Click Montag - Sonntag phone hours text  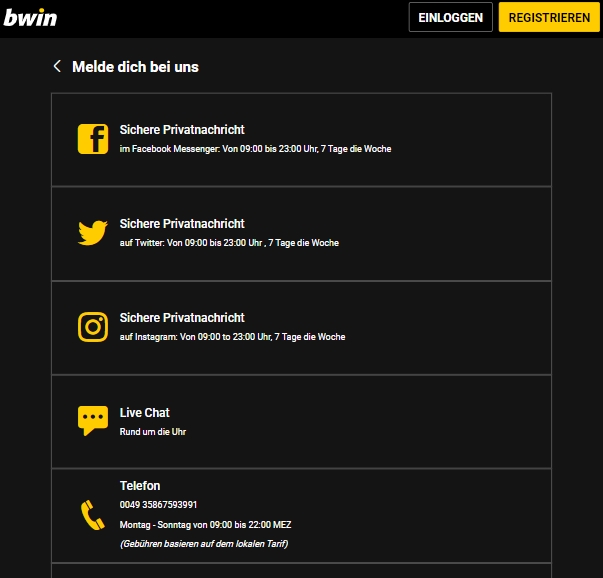click(205, 525)
